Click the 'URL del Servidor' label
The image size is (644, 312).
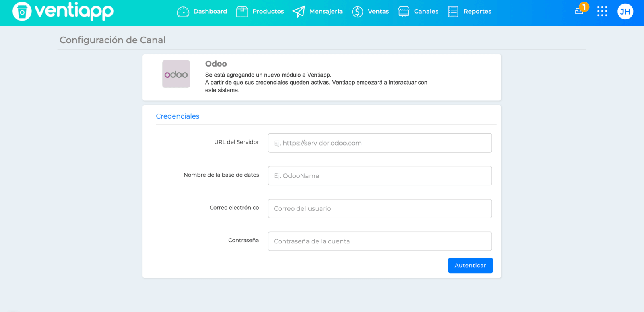tap(237, 142)
